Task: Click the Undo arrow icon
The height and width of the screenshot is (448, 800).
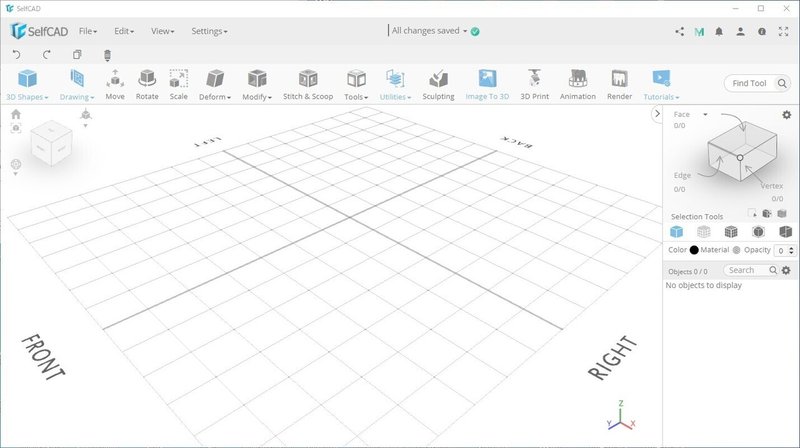Action: point(16,54)
